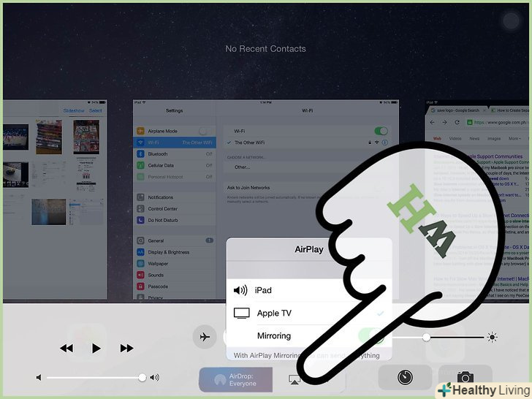
Task: Open Passcode in Settings sidebar
Action: click(x=175, y=286)
